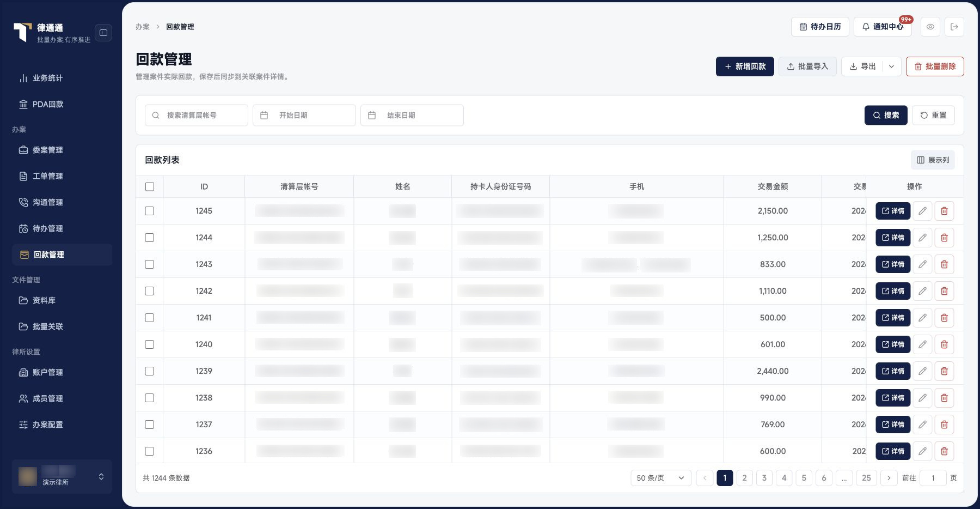Open 结束日期 date picker

(412, 115)
